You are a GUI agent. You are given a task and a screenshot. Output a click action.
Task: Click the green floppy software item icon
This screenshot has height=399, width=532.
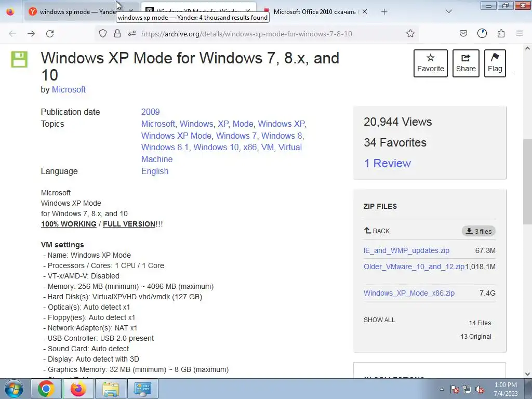coord(19,59)
